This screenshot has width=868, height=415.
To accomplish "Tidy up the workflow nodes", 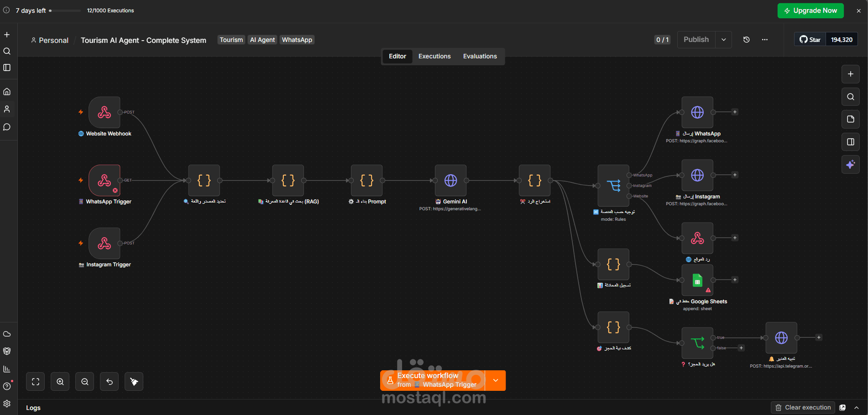I will [134, 382].
